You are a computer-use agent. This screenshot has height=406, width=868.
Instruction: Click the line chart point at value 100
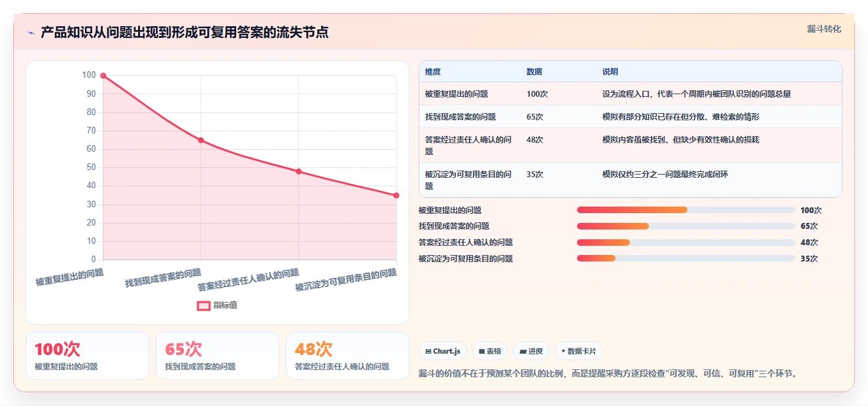[x=103, y=76]
